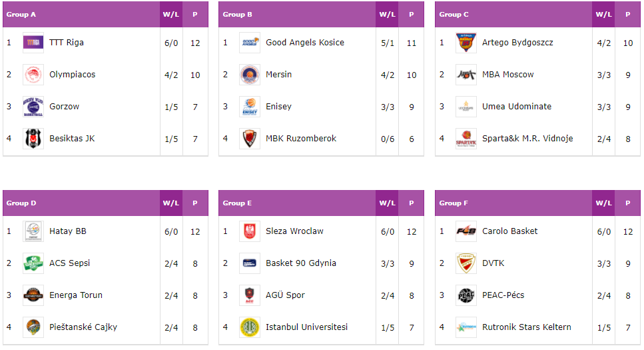Click the ACS Sepsi green logo

[33, 263]
